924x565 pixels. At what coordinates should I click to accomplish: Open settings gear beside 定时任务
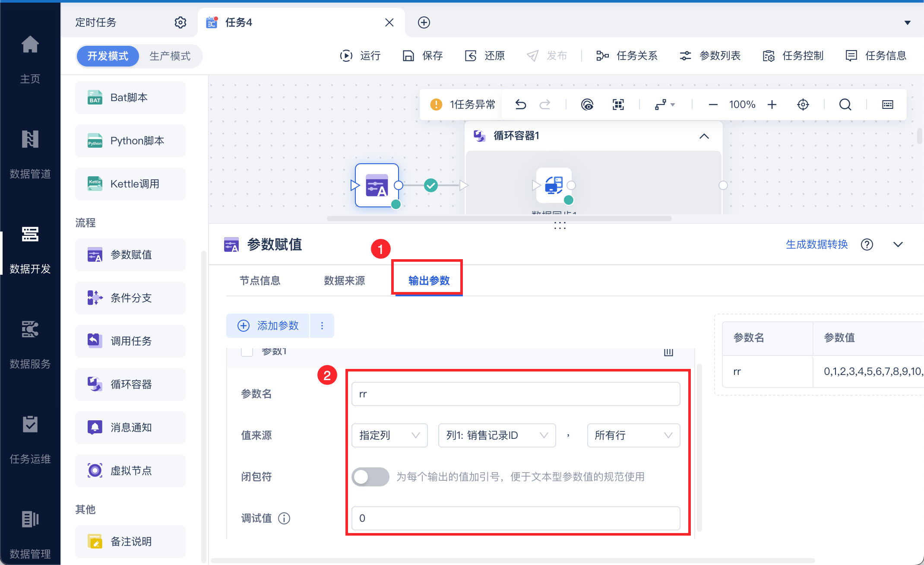click(180, 22)
